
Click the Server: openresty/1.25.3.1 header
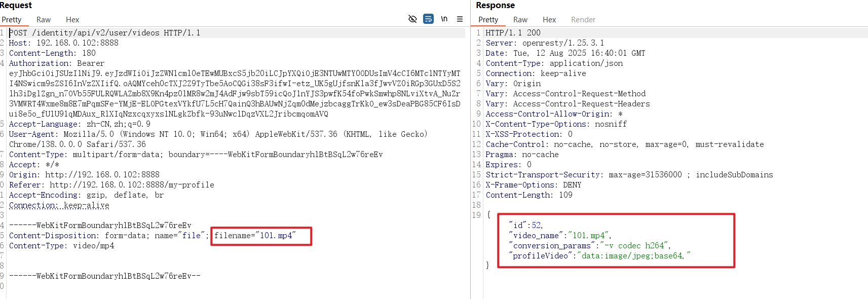click(545, 43)
